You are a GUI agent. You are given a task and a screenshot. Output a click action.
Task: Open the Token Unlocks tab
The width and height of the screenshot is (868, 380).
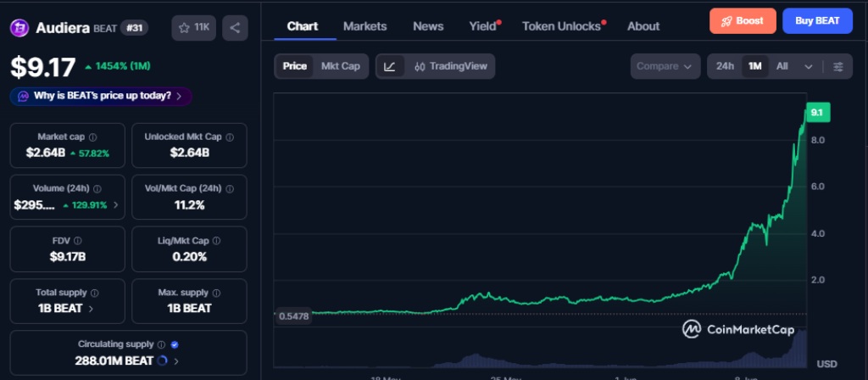tap(562, 26)
